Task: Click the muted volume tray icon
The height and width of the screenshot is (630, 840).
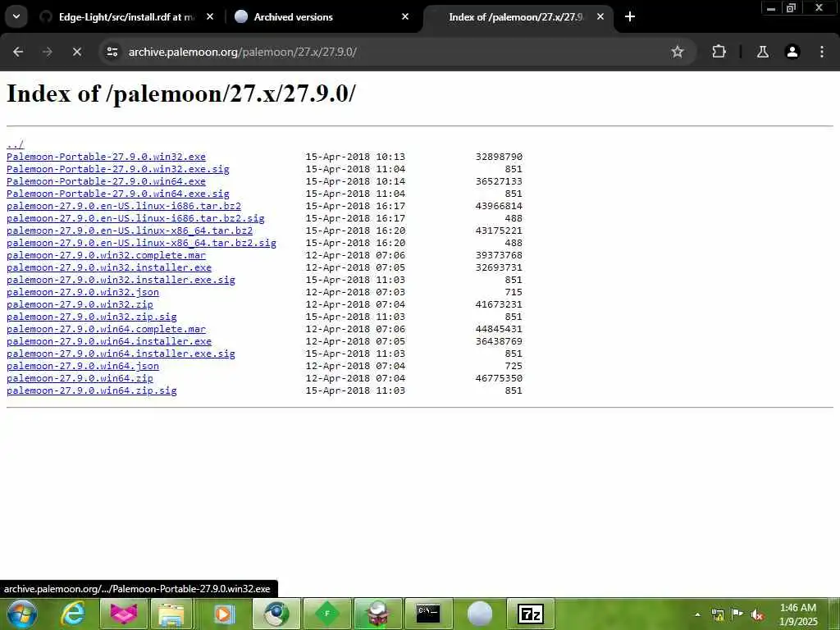Action: [x=757, y=614]
